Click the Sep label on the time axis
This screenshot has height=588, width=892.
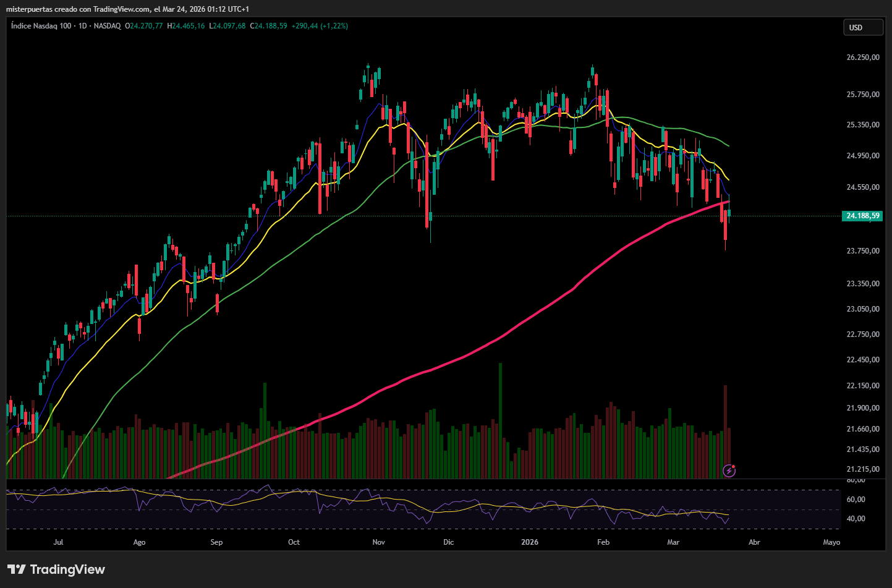point(216,542)
